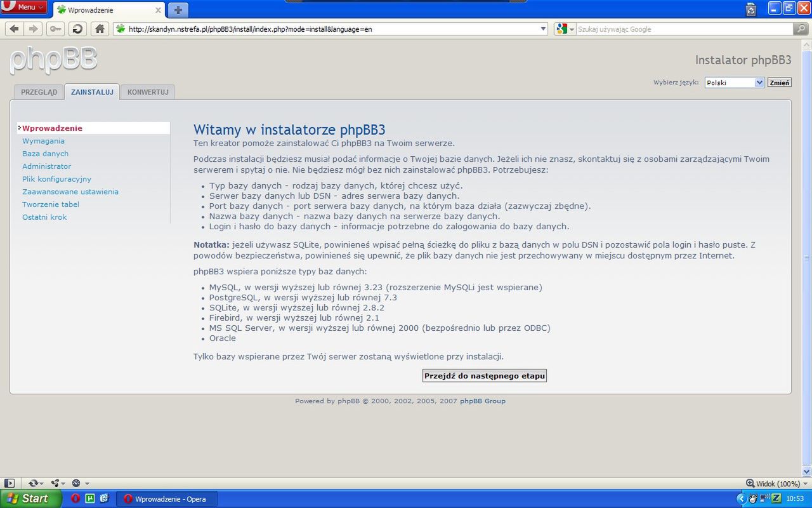
Task: Switch to the KONWERTUJ tab
Action: click(148, 92)
